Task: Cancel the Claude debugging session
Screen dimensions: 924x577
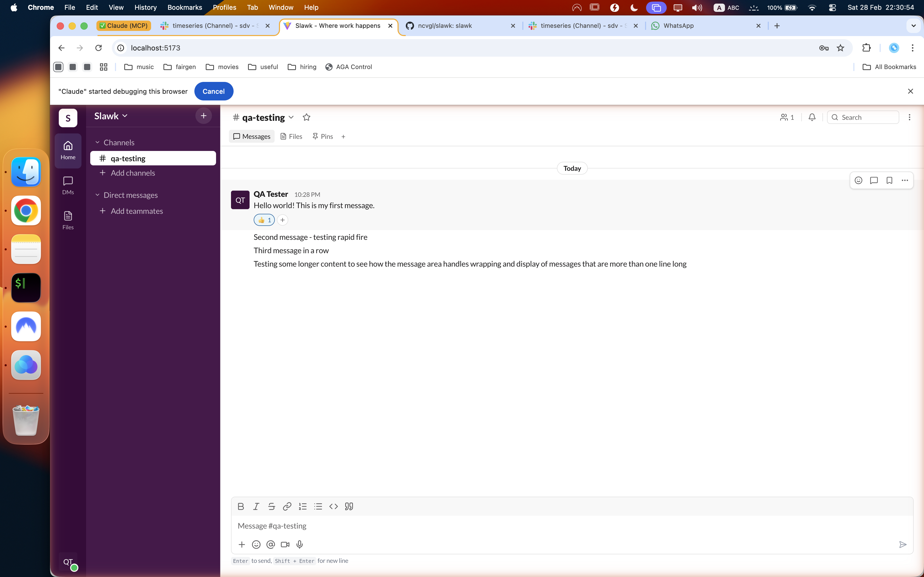Action: pyautogui.click(x=214, y=91)
